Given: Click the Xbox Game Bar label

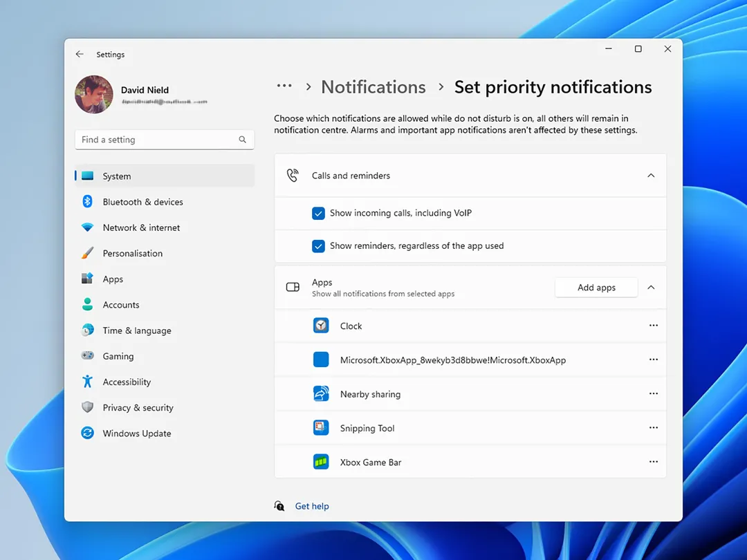Looking at the screenshot, I should (x=371, y=463).
